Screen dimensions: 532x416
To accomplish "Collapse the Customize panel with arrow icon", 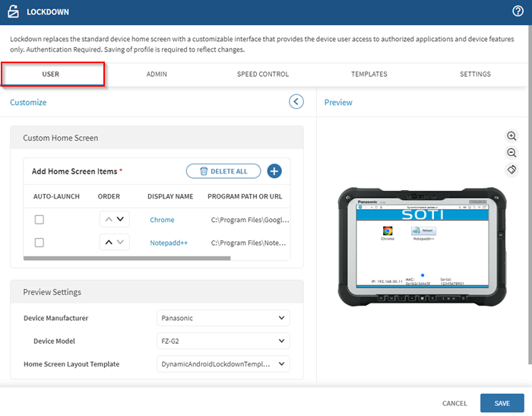I will pyautogui.click(x=296, y=102).
